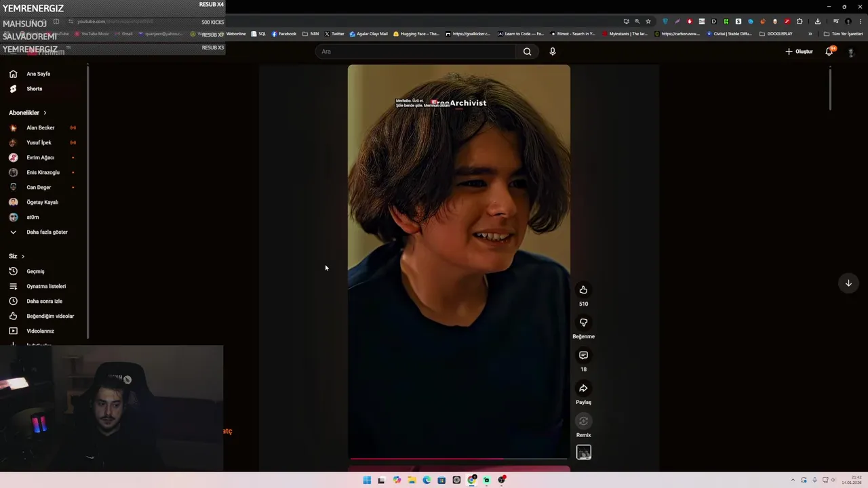Open comments of the short
This screenshot has width=868, height=488.
(583, 355)
